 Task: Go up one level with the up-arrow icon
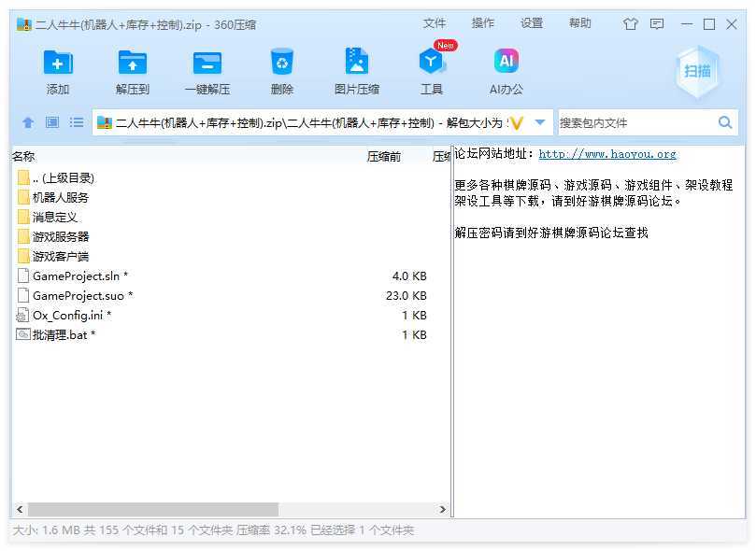point(28,122)
